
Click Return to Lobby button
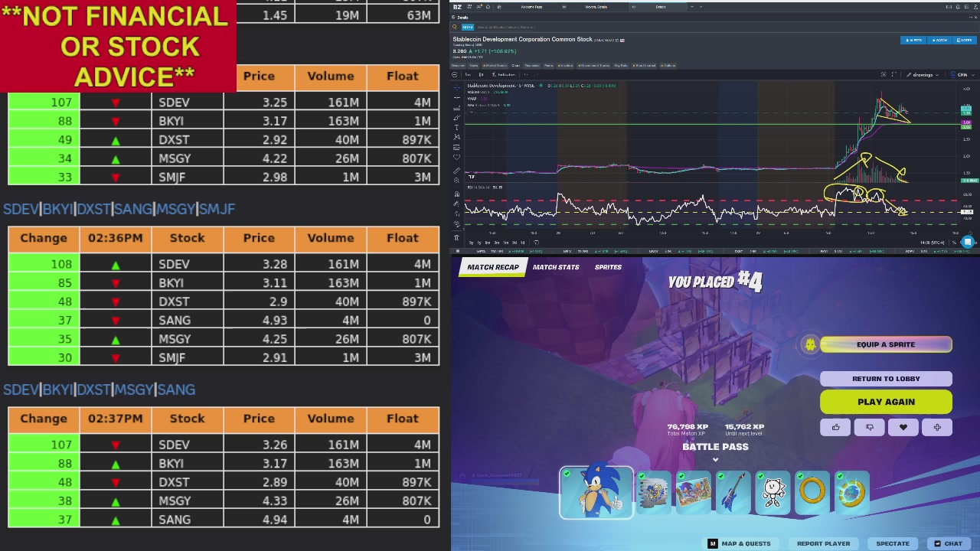click(886, 379)
